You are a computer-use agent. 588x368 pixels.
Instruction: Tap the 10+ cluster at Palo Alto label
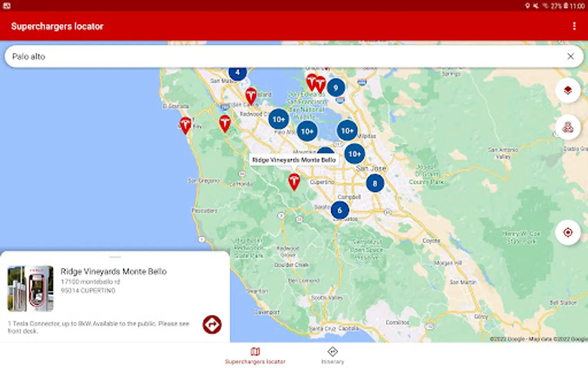[307, 131]
